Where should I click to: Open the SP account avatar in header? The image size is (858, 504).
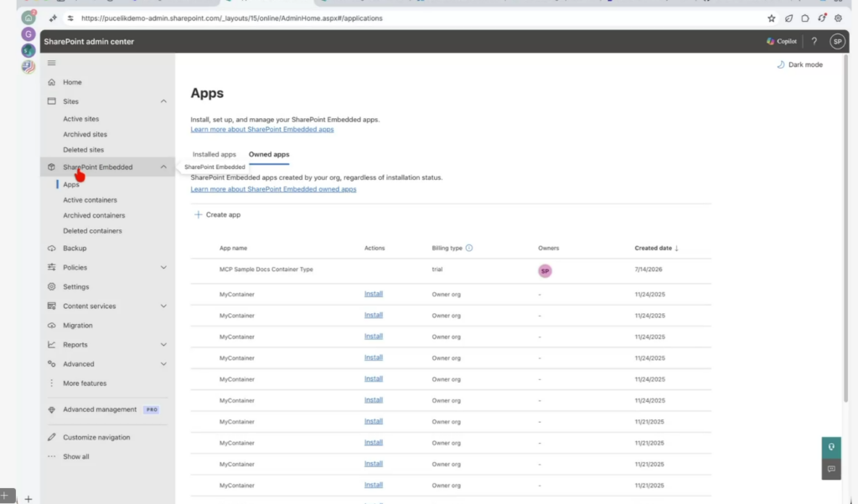[837, 41]
